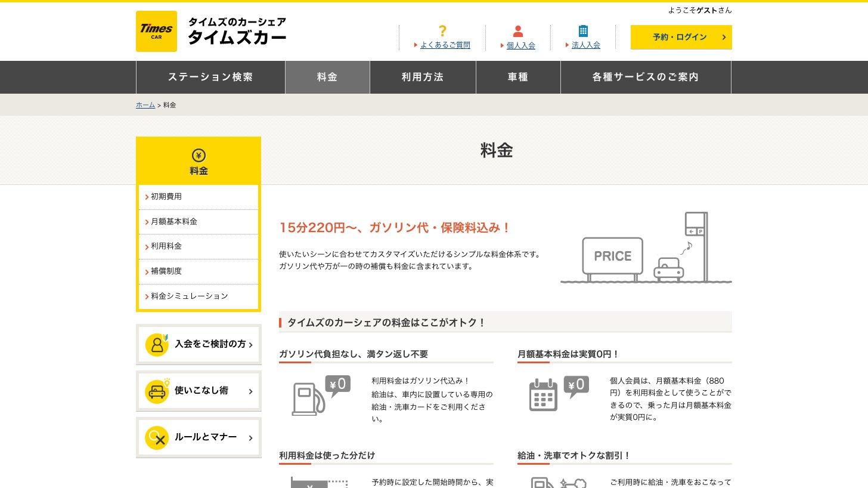Click the 月額基本料金は実質0円! heading
Screen dimensions: 868x488
568,354
